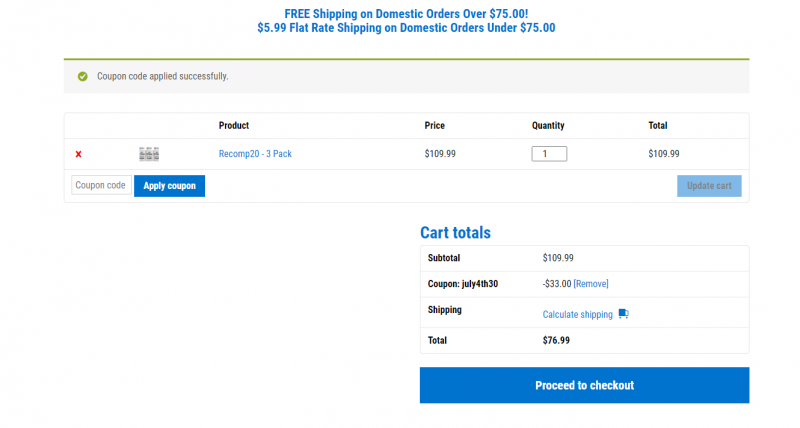The width and height of the screenshot is (800, 428).
Task: Click the Apply coupon button
Action: [x=169, y=186]
